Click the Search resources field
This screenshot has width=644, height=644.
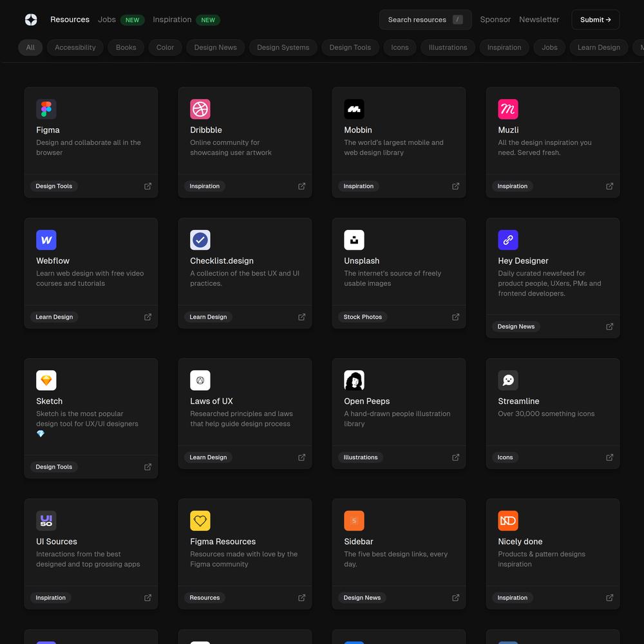(x=426, y=20)
